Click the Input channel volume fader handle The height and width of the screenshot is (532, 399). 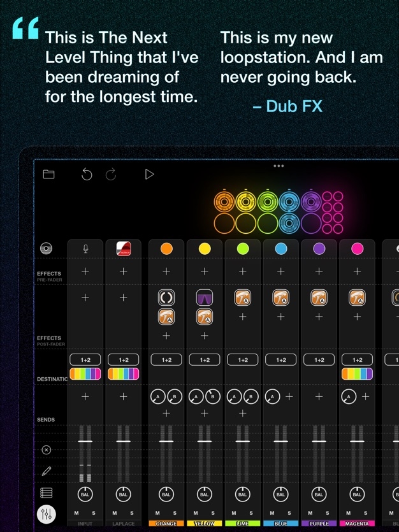[85, 442]
